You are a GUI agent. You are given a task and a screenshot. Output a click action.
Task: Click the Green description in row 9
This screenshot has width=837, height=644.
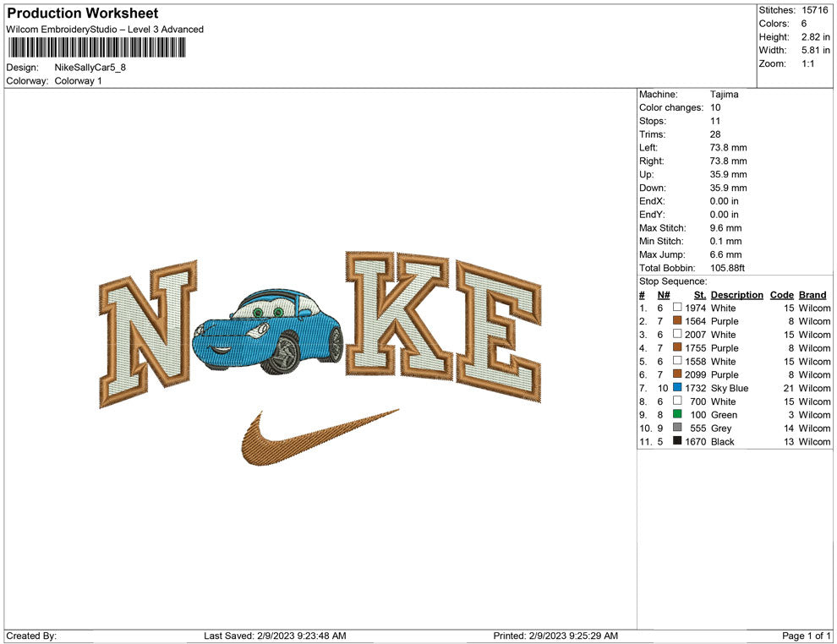[724, 415]
